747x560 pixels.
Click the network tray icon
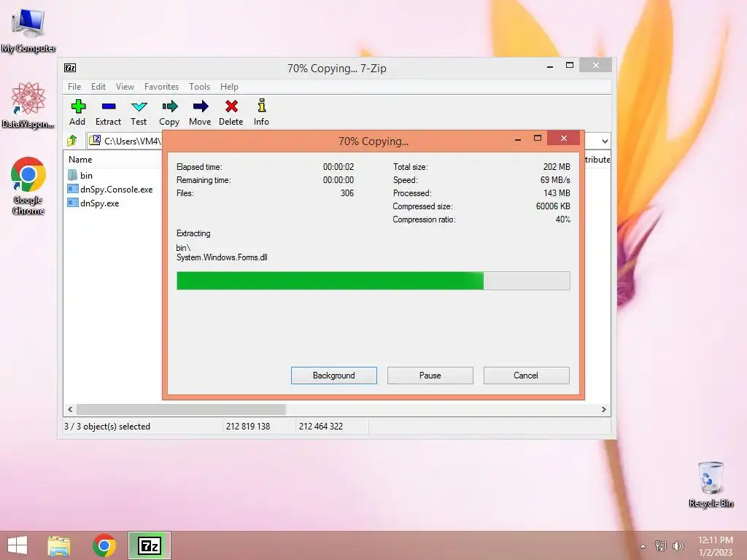(x=660, y=545)
